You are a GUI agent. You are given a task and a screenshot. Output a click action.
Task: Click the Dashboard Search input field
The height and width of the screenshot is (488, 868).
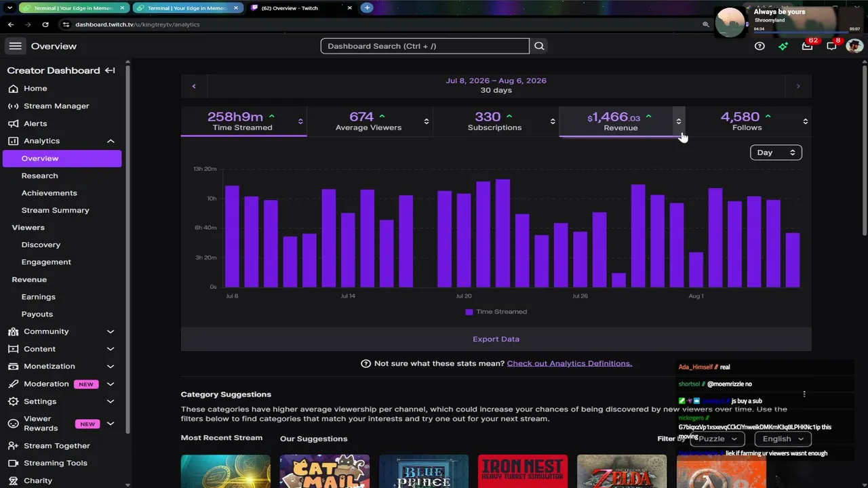[x=425, y=46]
